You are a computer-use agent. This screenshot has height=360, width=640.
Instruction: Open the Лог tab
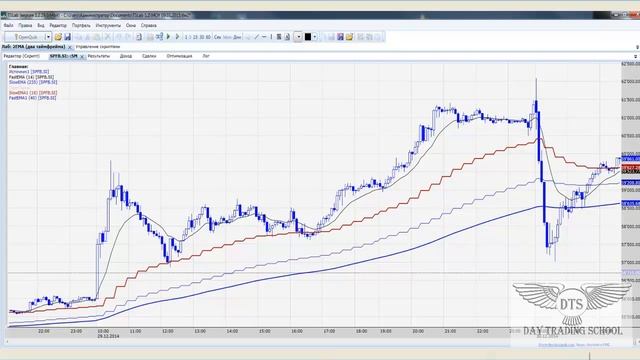pos(206,56)
